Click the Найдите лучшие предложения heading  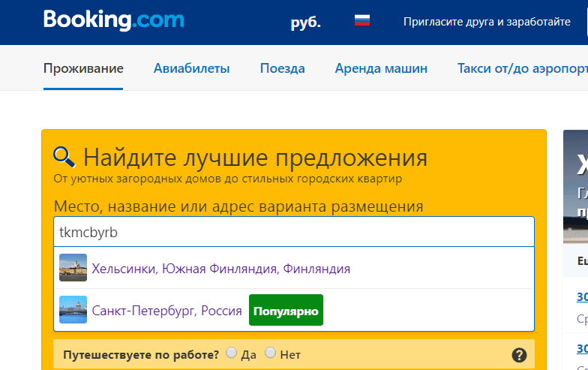255,158
